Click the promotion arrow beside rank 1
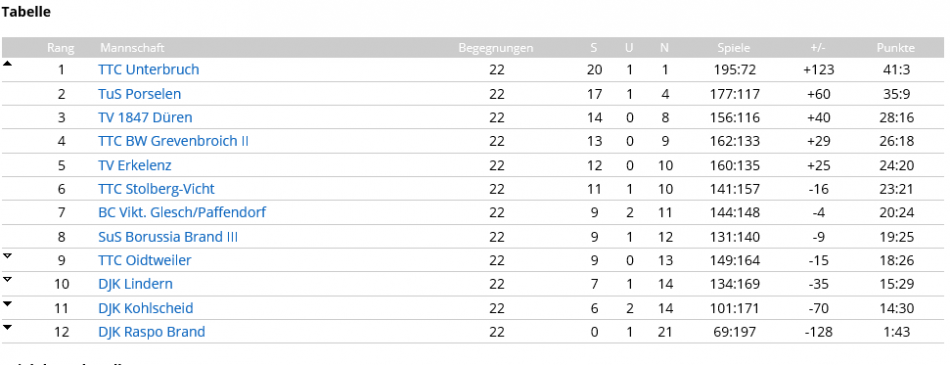 7,63
